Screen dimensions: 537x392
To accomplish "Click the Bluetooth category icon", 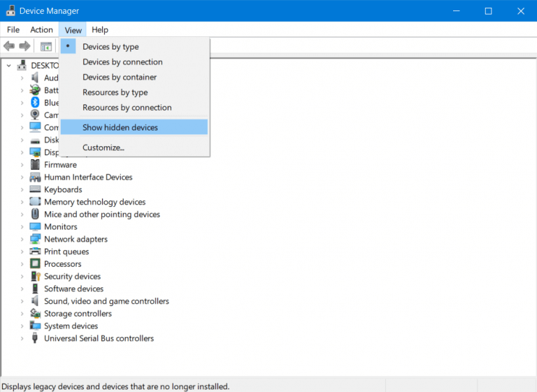I will click(x=35, y=102).
